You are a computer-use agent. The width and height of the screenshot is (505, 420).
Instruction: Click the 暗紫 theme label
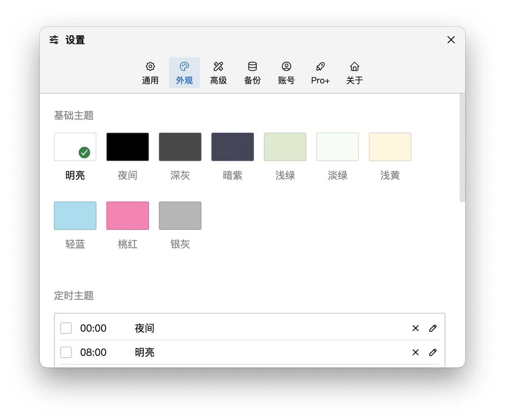[x=233, y=175]
